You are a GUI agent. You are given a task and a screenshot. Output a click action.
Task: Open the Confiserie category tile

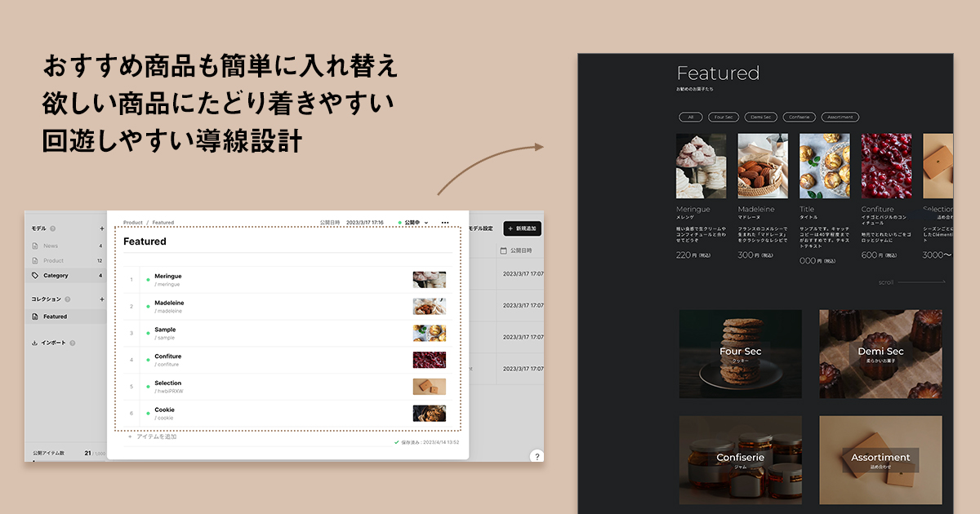coord(741,460)
